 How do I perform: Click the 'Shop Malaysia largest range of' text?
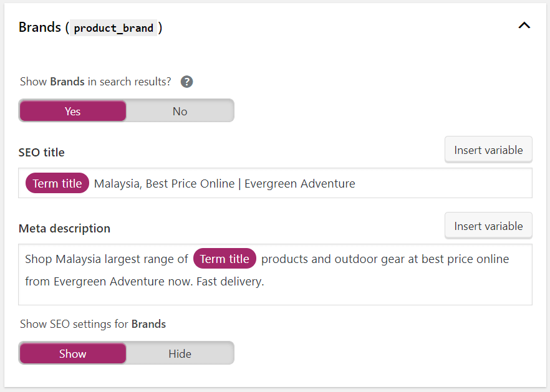click(106, 259)
